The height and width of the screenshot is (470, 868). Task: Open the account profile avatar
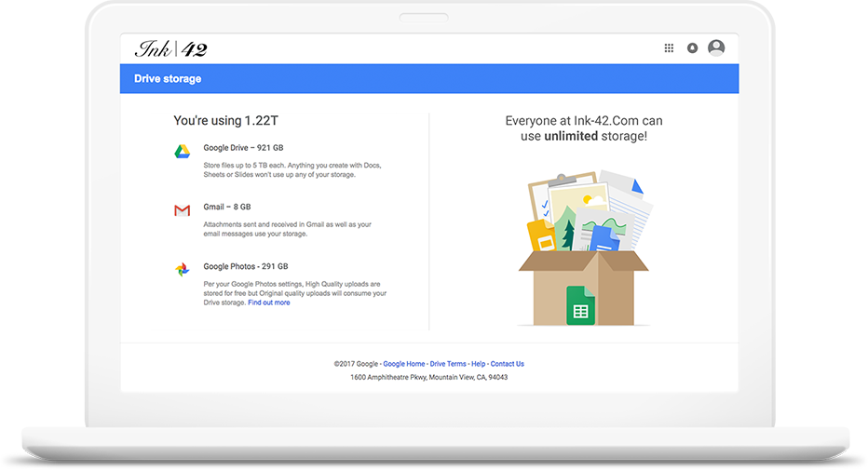coord(716,48)
